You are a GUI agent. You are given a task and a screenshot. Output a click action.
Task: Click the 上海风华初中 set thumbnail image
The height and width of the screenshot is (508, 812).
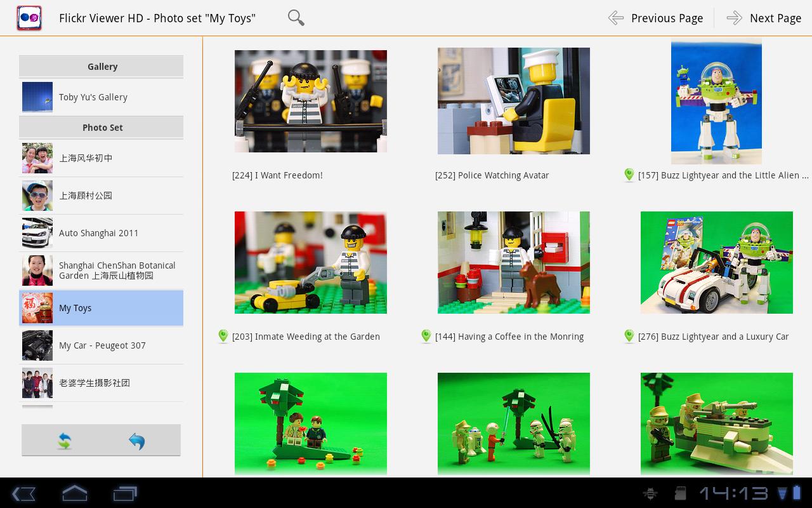(x=37, y=158)
